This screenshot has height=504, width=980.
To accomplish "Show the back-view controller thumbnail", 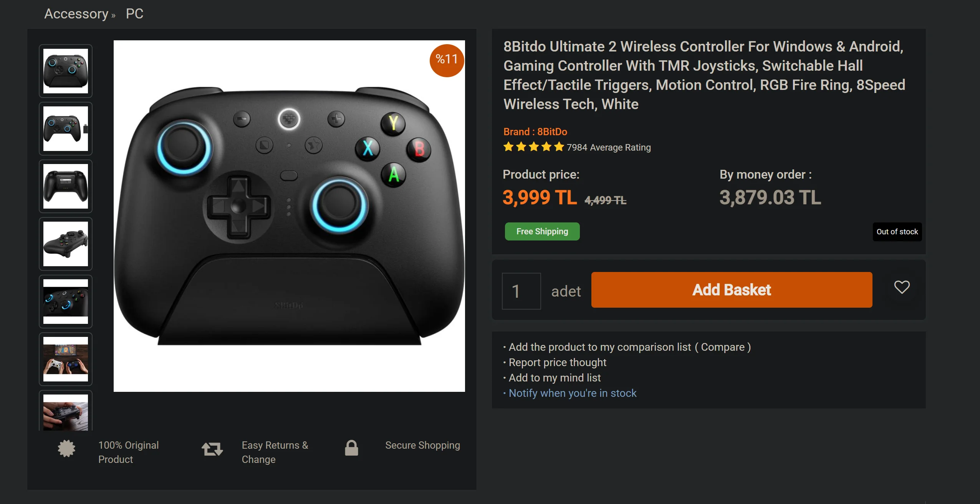I will [66, 186].
